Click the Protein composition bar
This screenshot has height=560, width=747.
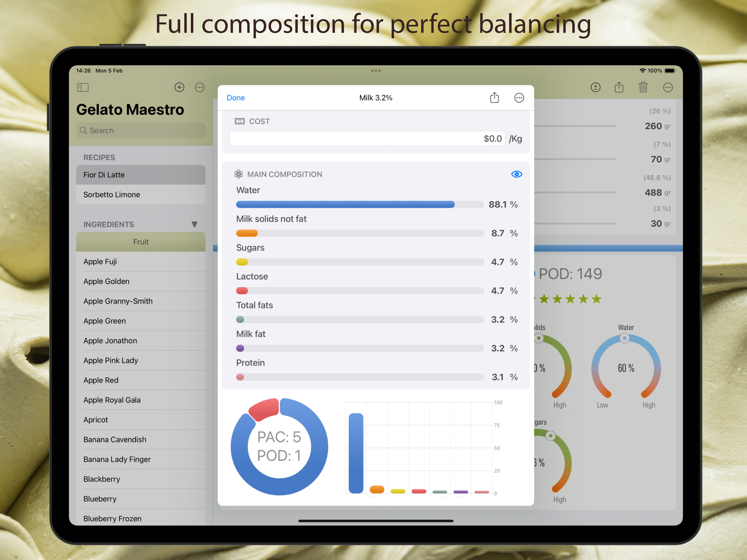click(360, 377)
